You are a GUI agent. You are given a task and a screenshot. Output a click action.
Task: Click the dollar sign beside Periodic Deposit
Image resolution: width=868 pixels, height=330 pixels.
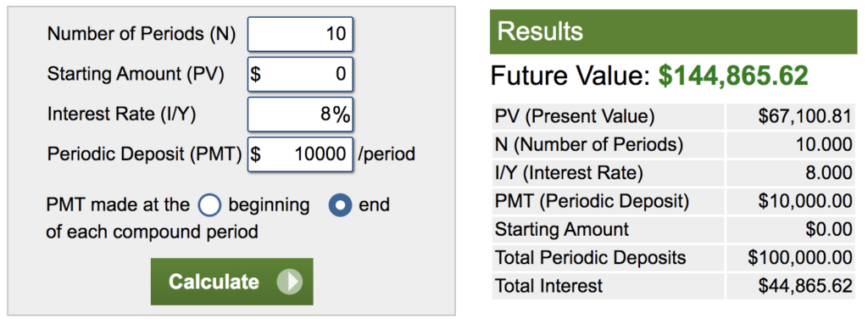255,154
